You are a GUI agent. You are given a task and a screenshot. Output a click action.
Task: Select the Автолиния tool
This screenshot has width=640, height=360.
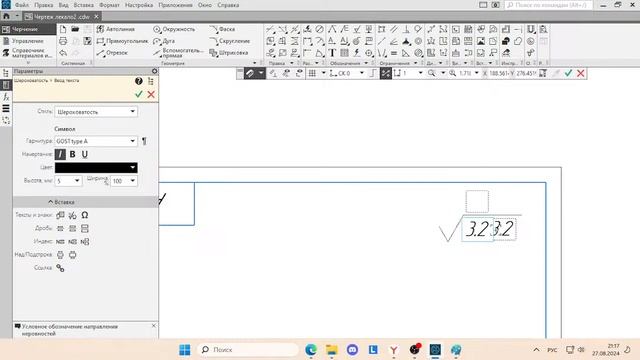click(x=116, y=29)
